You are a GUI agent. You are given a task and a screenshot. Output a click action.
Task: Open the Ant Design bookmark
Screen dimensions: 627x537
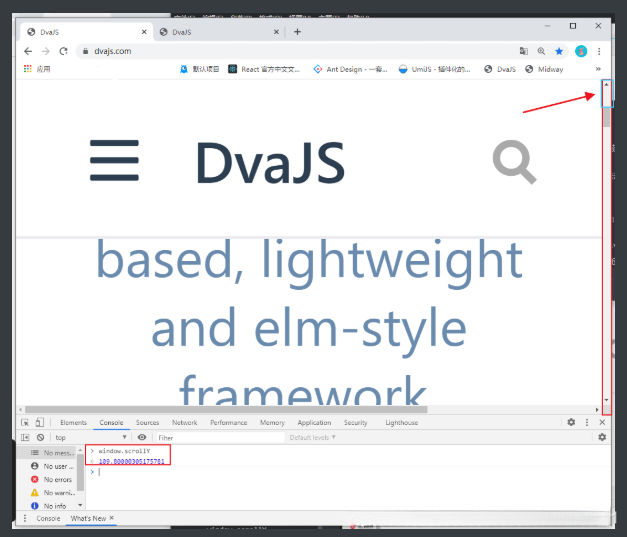point(350,69)
